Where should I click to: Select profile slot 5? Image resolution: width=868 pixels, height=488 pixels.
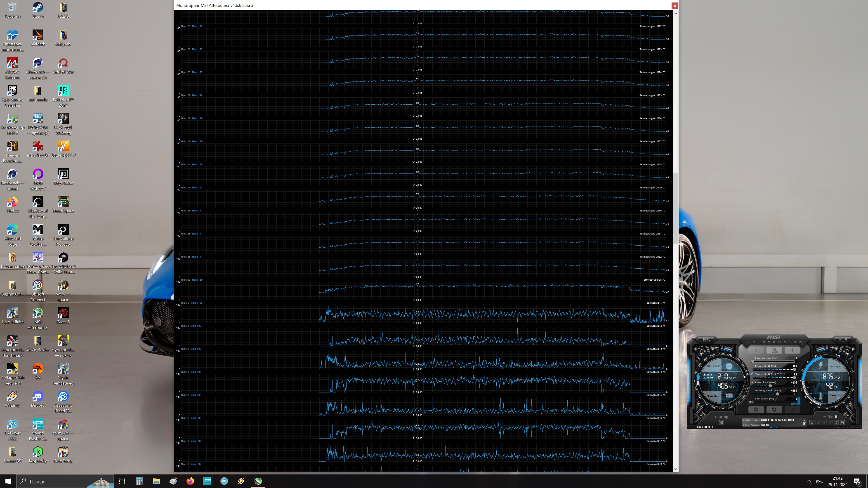(x=836, y=422)
